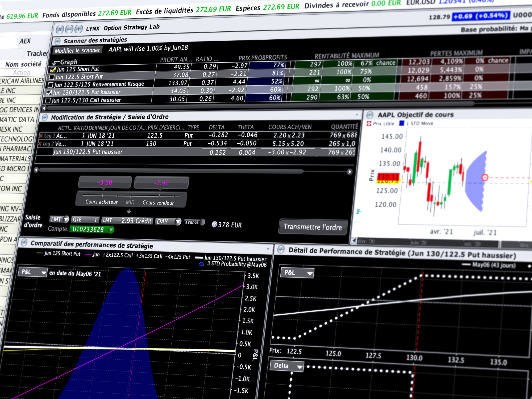Select the -2.92 ask price button
532x399 pixels.
click(x=161, y=183)
